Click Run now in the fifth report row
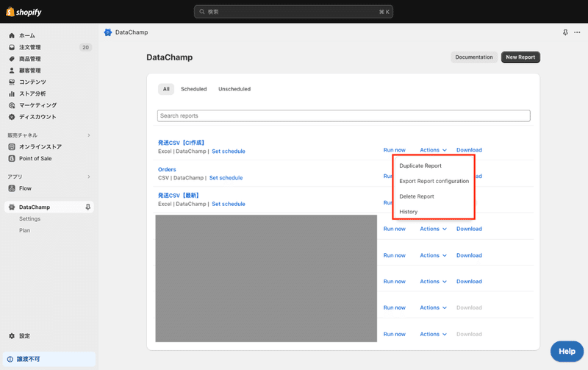This screenshot has height=370, width=588. tap(395, 255)
